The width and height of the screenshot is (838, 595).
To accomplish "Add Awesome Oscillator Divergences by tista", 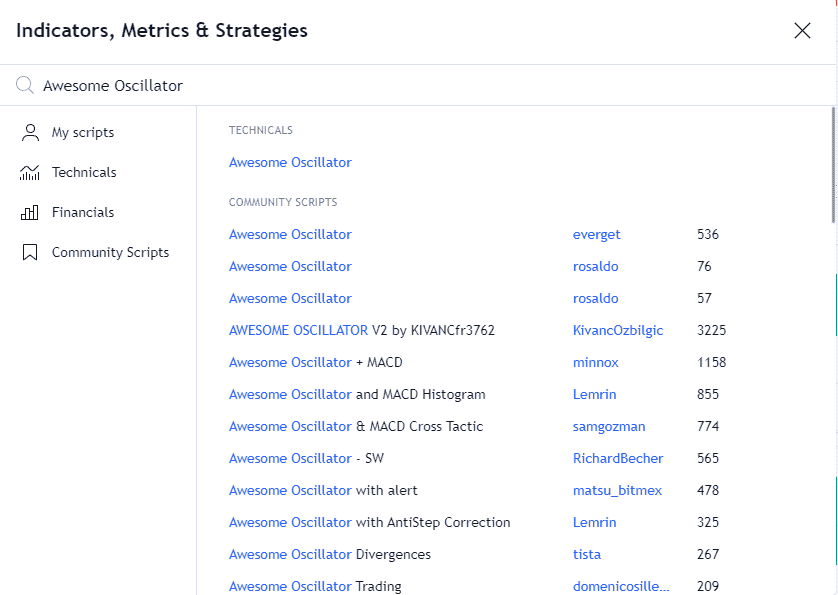I will (x=330, y=554).
